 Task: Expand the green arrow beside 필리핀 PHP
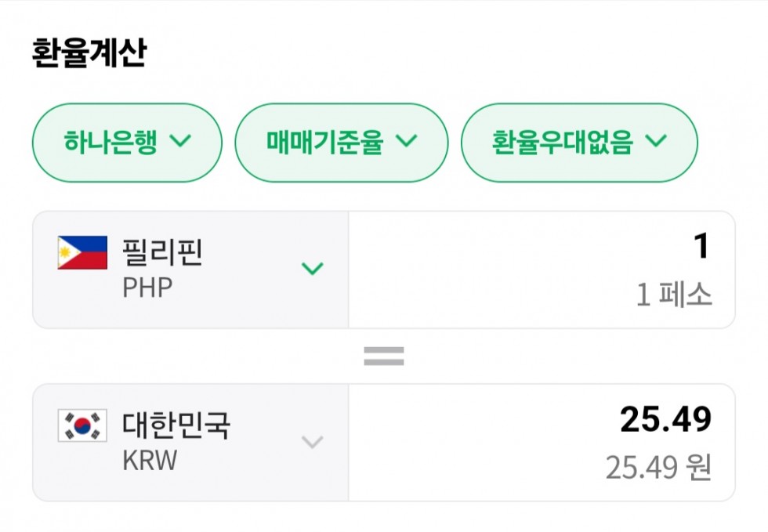pyautogui.click(x=313, y=269)
